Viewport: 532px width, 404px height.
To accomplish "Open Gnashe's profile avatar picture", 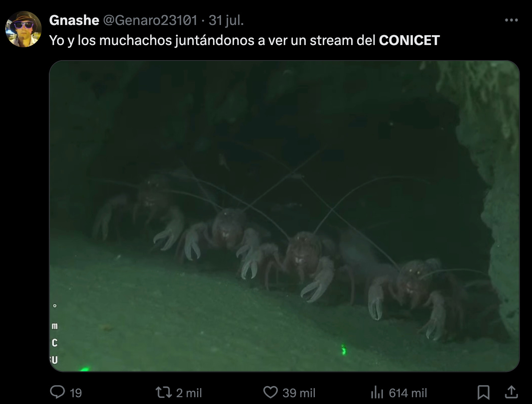I will 23,29.
